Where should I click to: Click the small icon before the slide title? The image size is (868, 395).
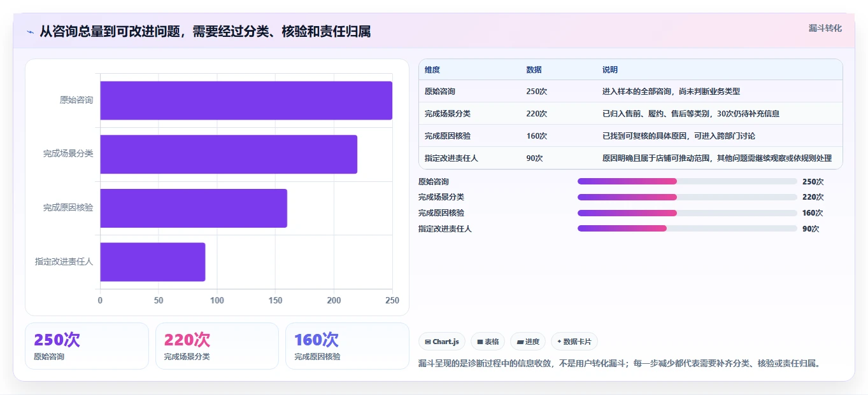(x=30, y=31)
